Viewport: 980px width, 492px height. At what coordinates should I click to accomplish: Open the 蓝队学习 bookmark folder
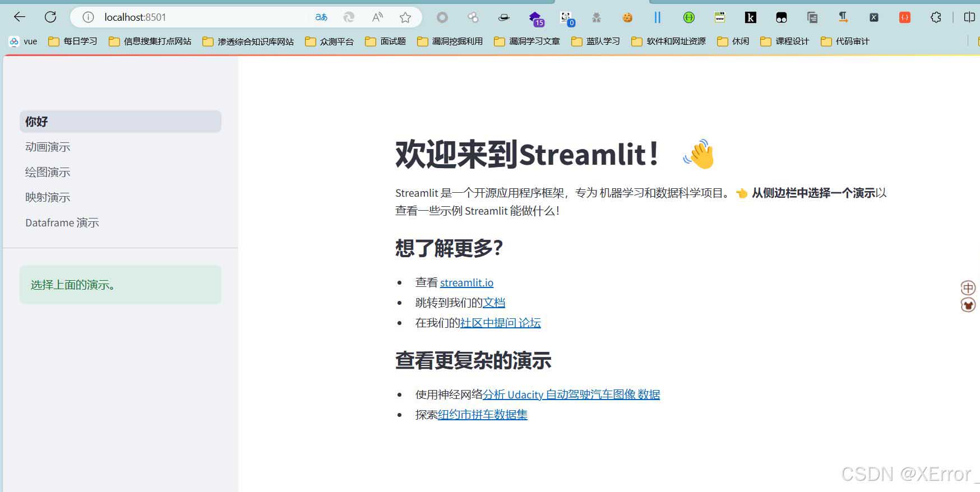click(x=595, y=41)
